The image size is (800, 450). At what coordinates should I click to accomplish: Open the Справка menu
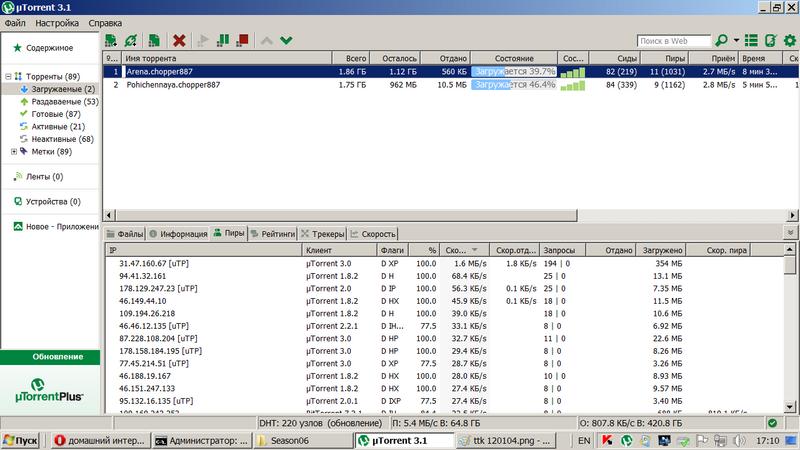[105, 23]
